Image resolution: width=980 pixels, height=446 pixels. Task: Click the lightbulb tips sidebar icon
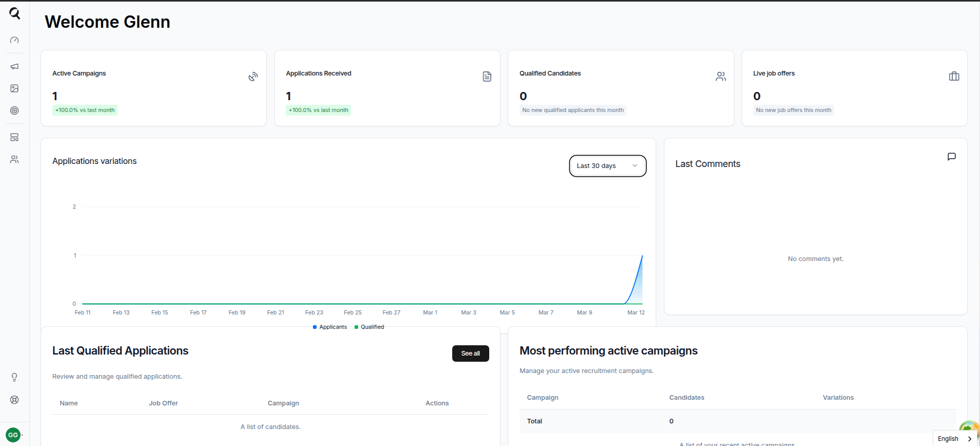(x=14, y=377)
